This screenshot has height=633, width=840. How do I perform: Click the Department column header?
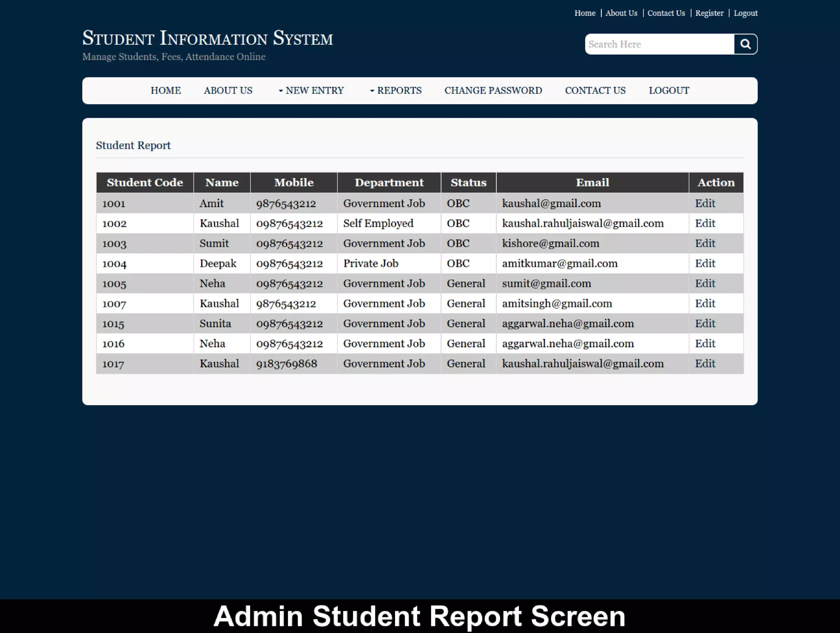[x=389, y=183]
